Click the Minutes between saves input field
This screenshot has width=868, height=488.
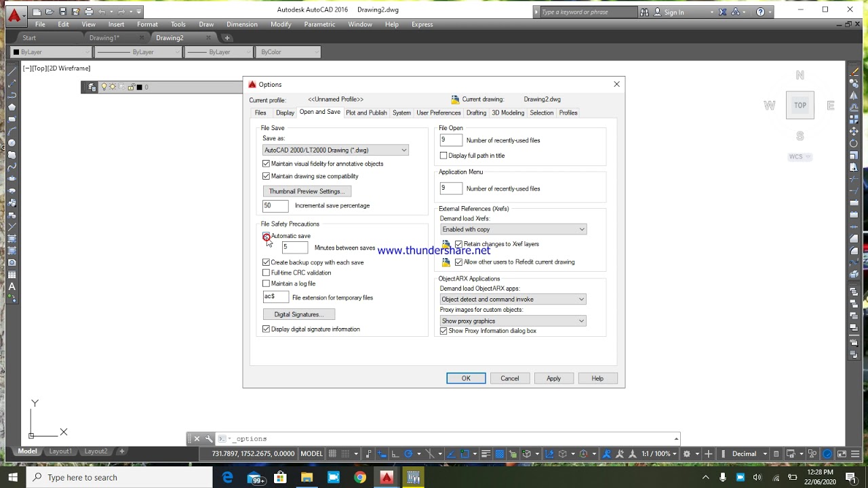point(295,247)
